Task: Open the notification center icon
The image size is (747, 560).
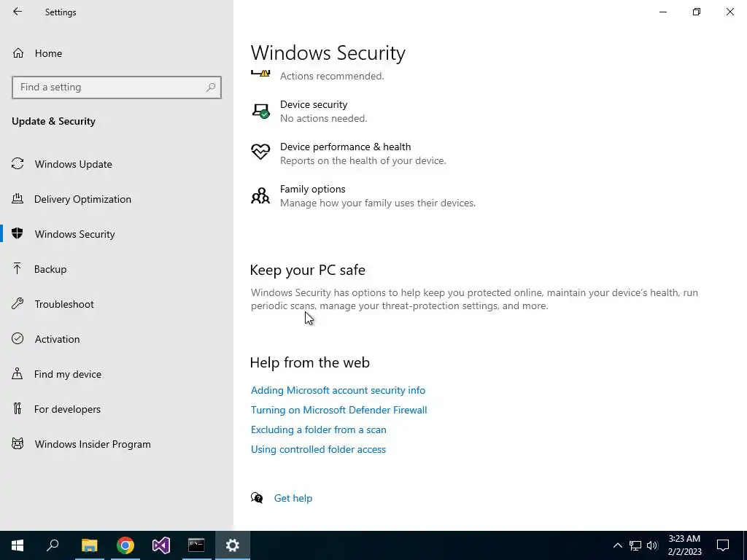Action: 723,545
